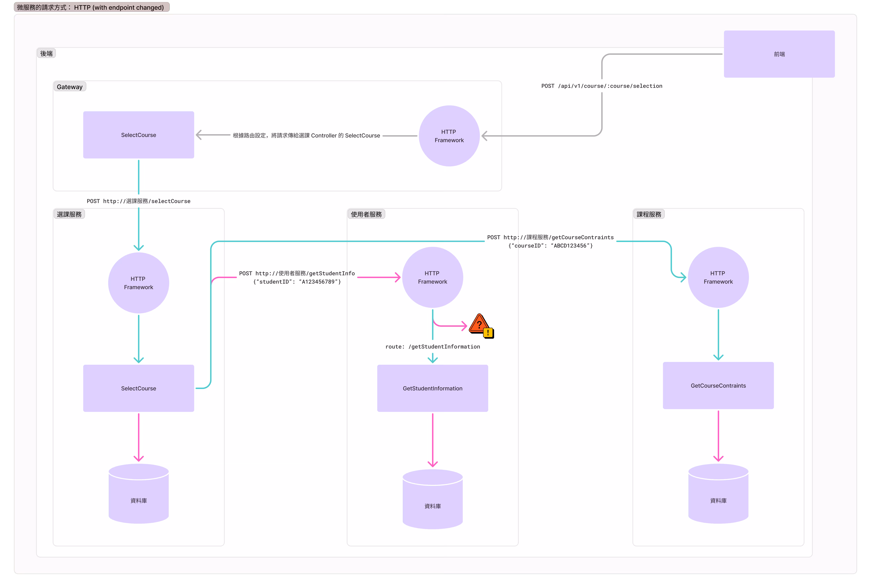
Task: Select the GetCourseContraints box
Action: point(718,386)
